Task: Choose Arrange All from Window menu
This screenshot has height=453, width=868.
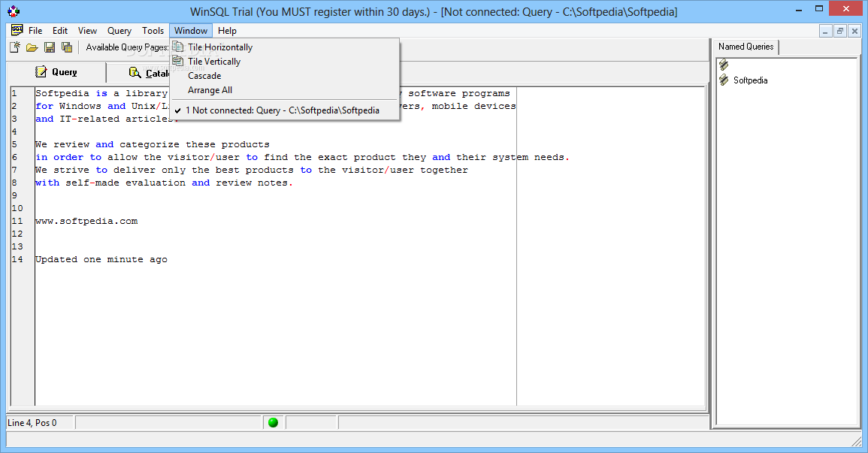Action: (x=285, y=90)
